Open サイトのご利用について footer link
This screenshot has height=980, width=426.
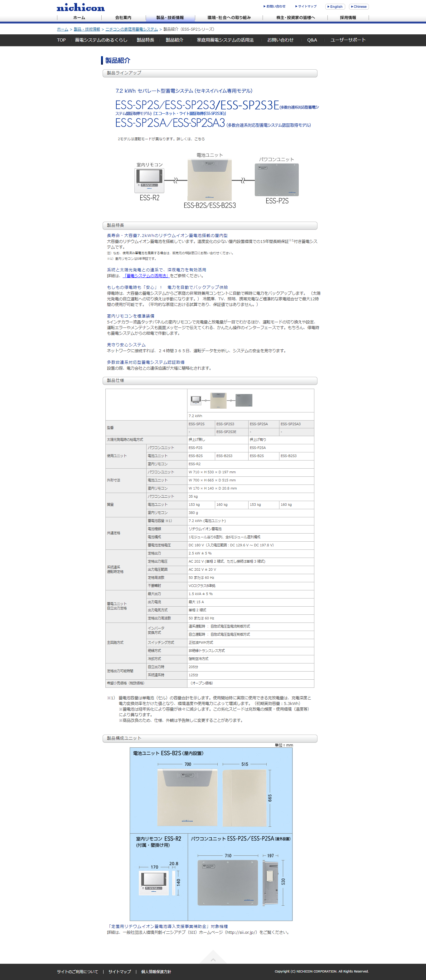pyautogui.click(x=78, y=972)
